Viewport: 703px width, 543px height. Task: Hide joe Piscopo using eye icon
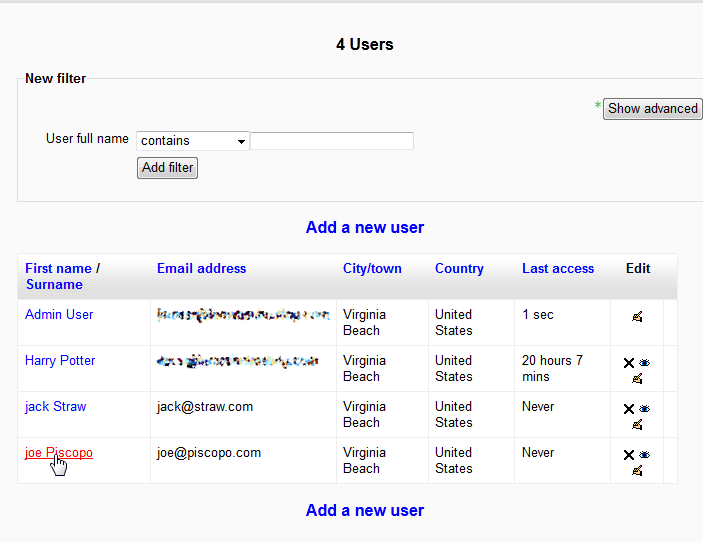click(644, 454)
